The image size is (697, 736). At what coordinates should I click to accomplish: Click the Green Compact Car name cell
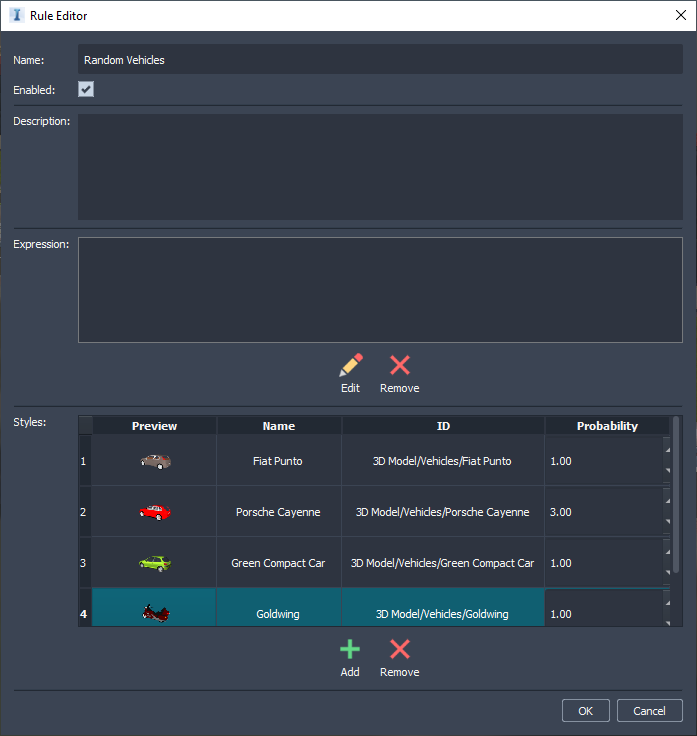(279, 562)
